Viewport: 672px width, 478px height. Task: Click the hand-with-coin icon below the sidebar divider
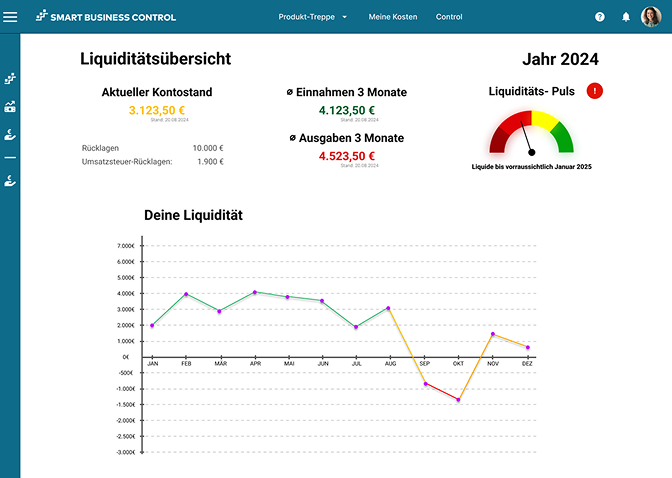point(10,181)
